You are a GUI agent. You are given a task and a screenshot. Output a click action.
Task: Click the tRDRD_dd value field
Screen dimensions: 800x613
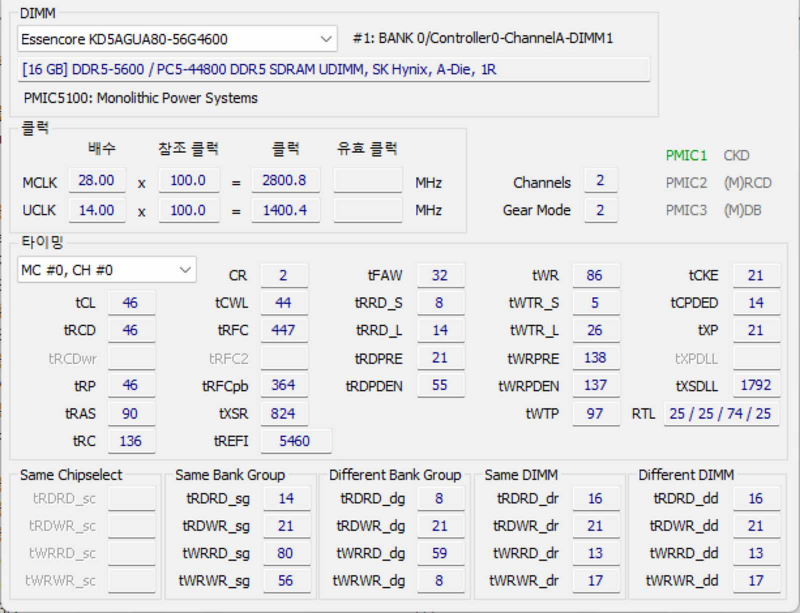(x=756, y=498)
